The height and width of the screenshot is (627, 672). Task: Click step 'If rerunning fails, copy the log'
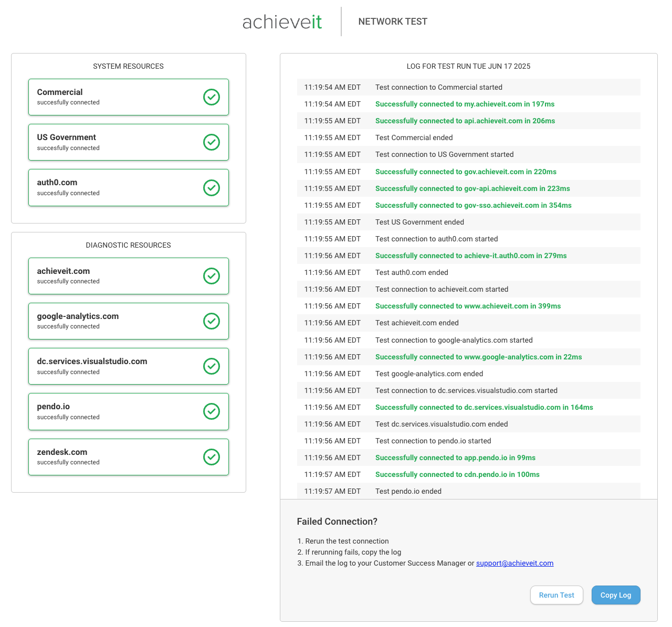point(353,552)
